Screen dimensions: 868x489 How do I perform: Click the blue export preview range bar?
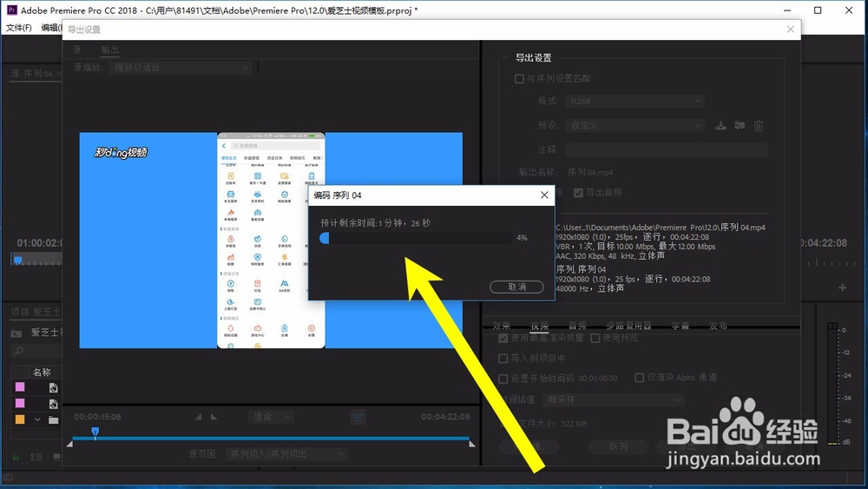pyautogui.click(x=271, y=438)
